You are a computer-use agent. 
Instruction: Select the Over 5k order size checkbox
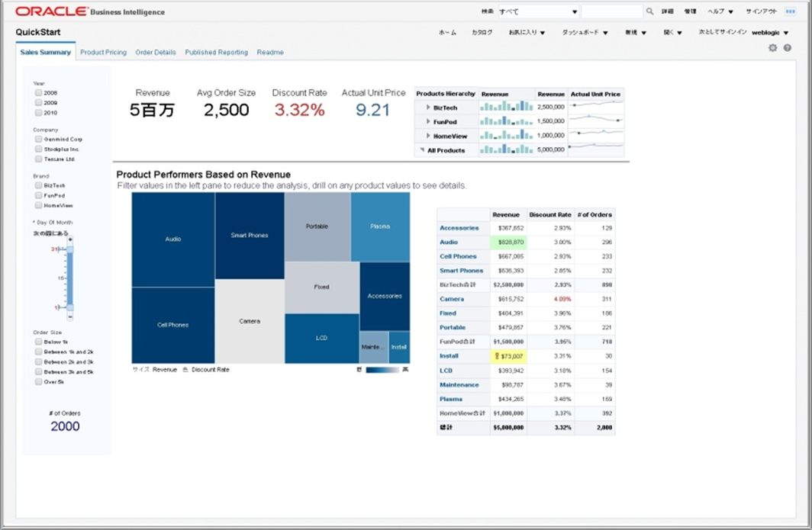38,381
